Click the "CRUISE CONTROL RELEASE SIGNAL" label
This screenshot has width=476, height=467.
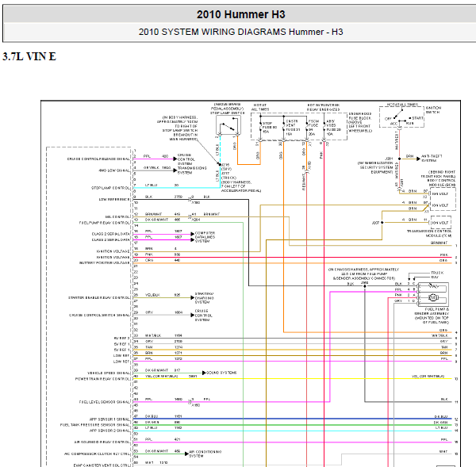98,159
